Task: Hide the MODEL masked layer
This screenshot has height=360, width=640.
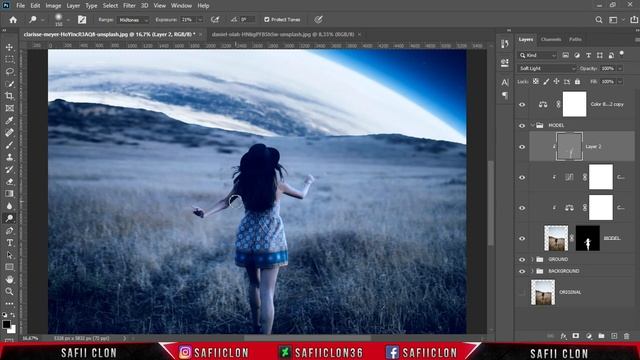Action: pyautogui.click(x=522, y=238)
